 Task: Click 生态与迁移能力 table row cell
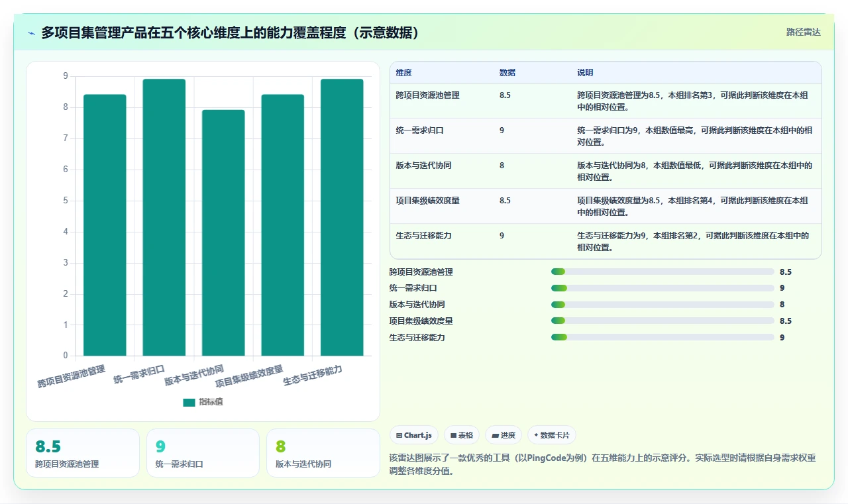tap(423, 236)
